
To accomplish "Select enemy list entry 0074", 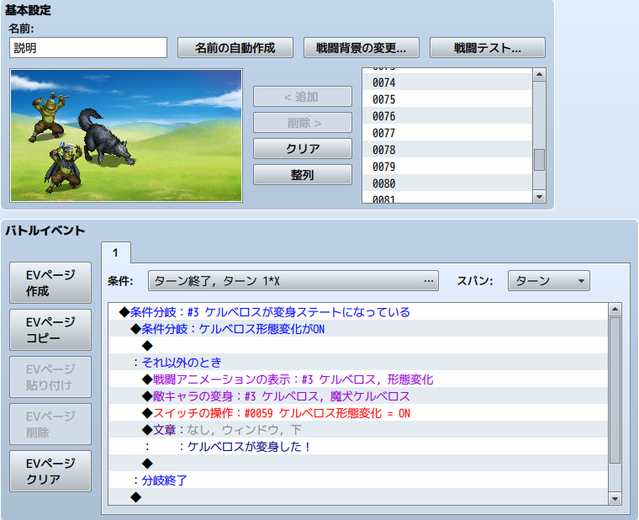I will pos(447,83).
